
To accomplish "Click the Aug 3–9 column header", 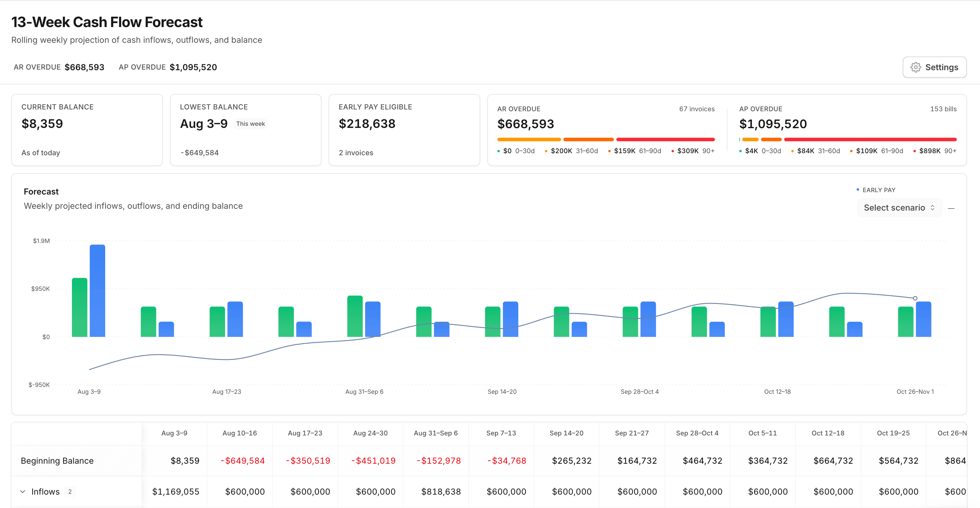I will pyautogui.click(x=174, y=433).
